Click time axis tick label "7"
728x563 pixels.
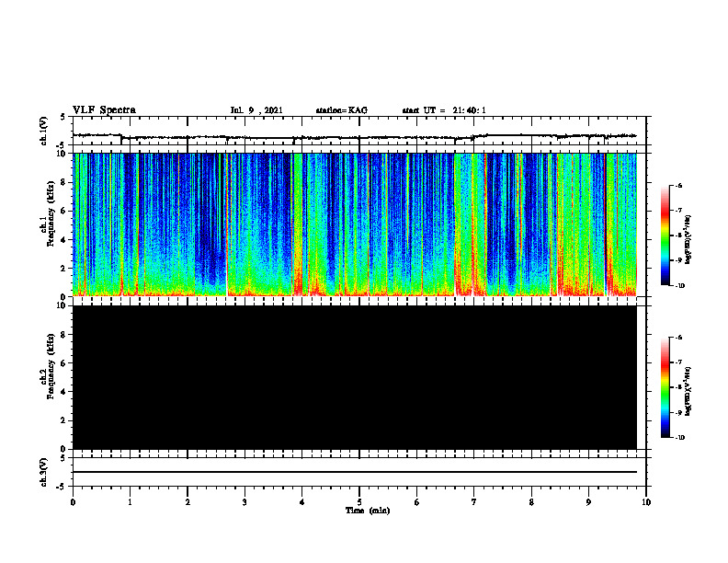474,502
